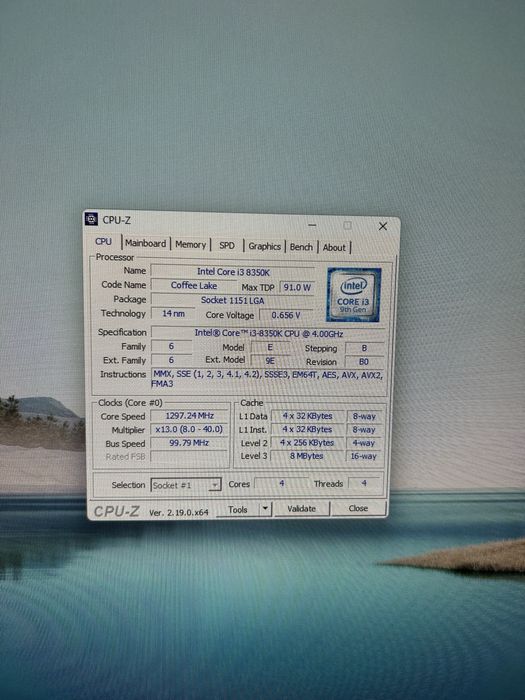Click the Specification field i3-8350K CPU @ 4.00GHz

[x=268, y=333]
